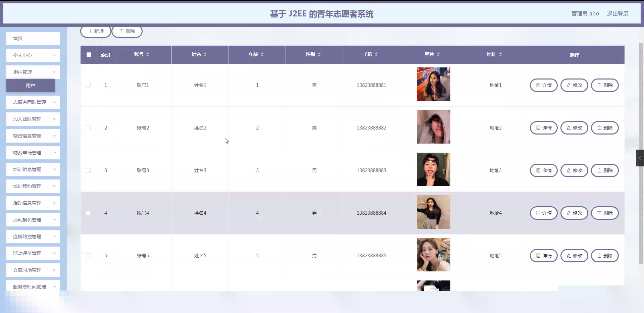This screenshot has height=313, width=644.
Task: Click the 详情 document icon for 账号1
Action: point(539,85)
